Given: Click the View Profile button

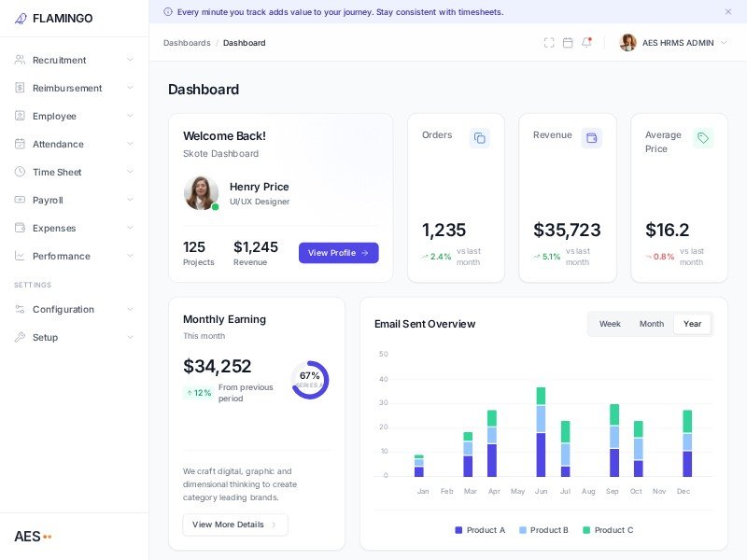Looking at the screenshot, I should tap(338, 253).
